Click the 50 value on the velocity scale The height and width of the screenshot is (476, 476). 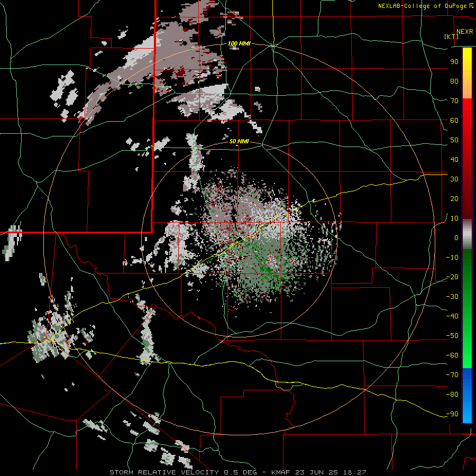(454, 140)
